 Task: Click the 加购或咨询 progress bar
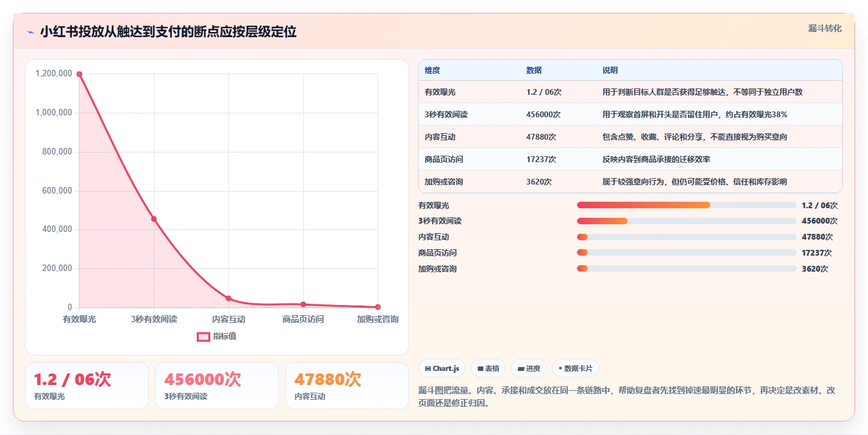coord(687,268)
